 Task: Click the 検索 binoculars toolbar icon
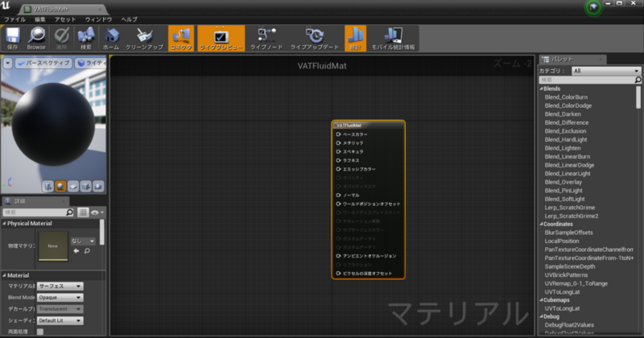[x=86, y=38]
